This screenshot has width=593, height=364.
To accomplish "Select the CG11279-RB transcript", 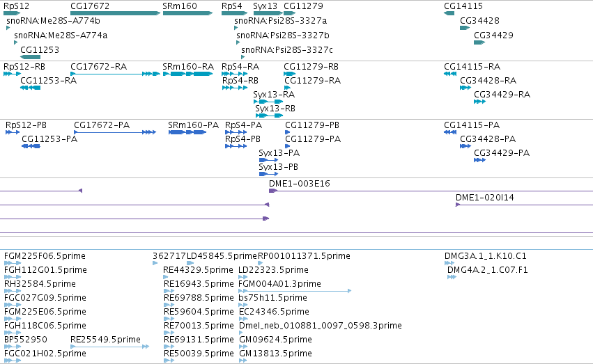I will coord(290,74).
